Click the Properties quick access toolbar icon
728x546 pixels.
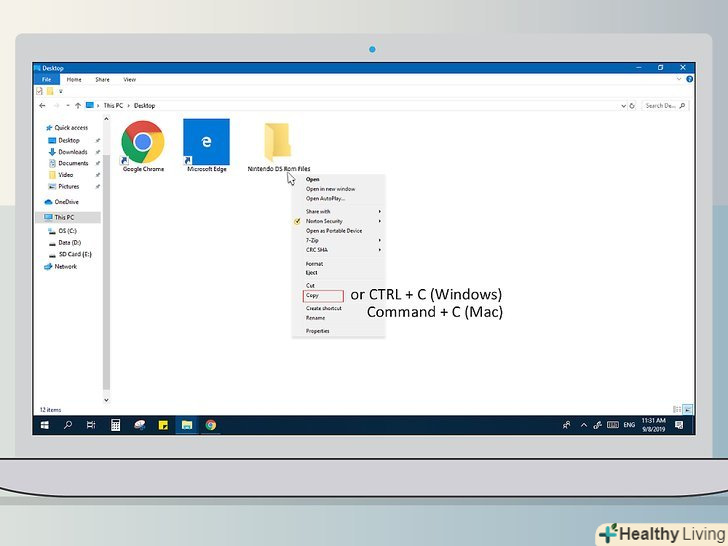click(39, 91)
